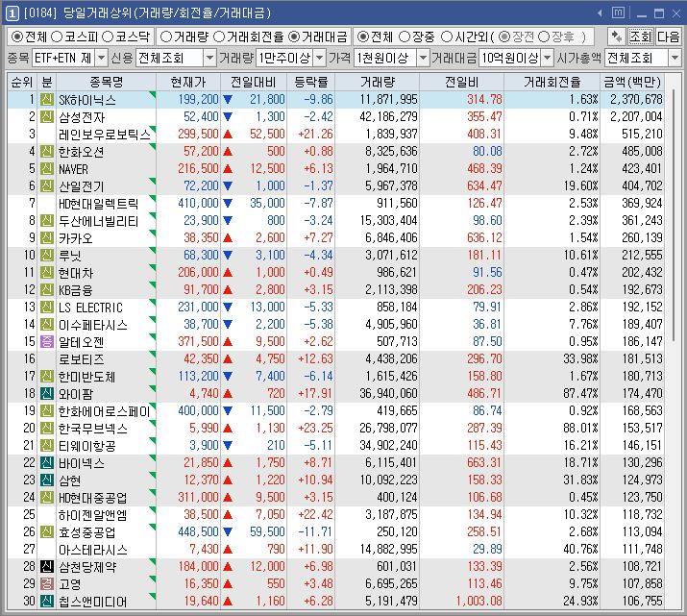Select the 하이젠알앤엠 stock name

coord(92,515)
